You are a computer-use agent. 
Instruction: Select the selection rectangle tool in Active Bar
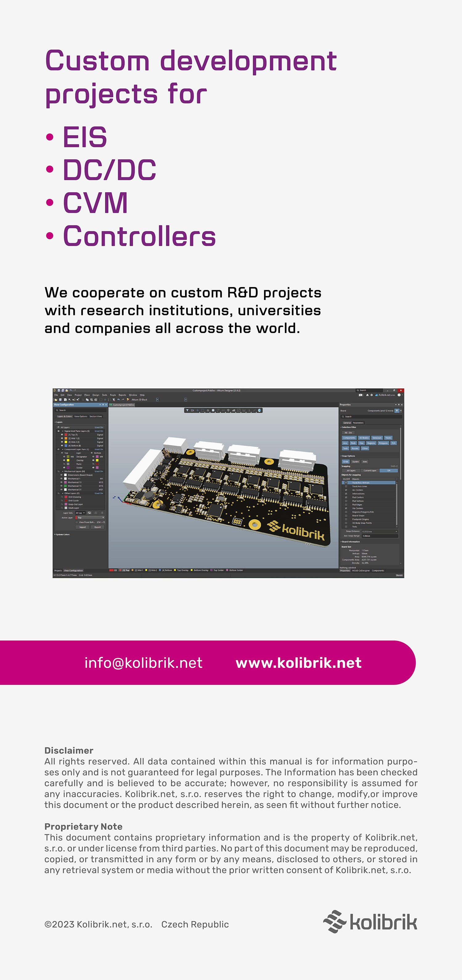click(203, 411)
